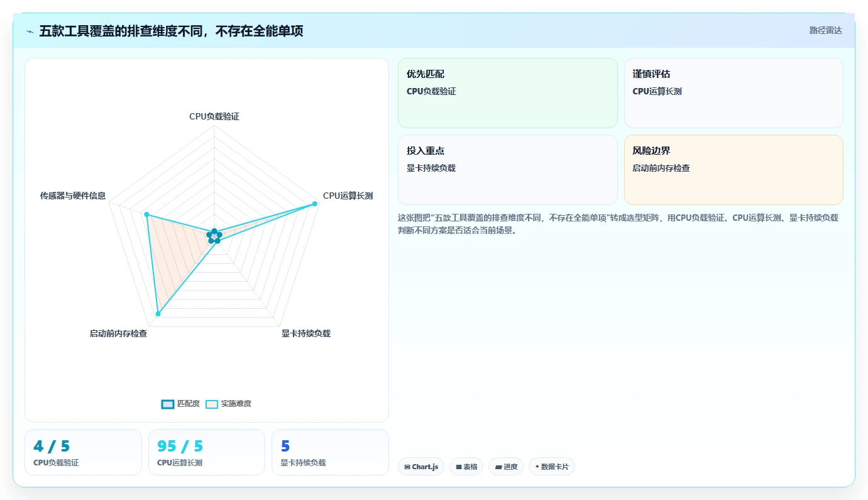Toggle the 匹配度 legend swatch

(168, 404)
